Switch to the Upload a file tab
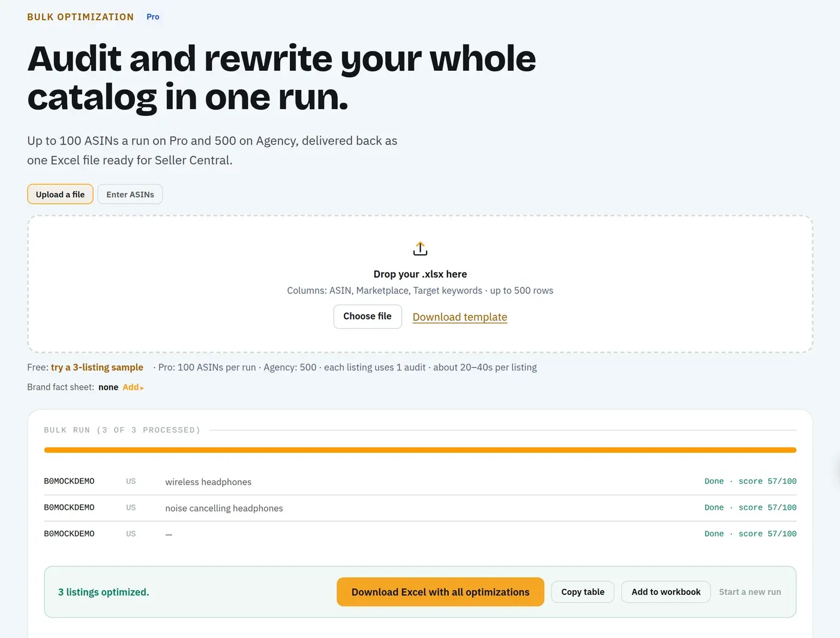Screen dimensions: 840x638 [60, 194]
